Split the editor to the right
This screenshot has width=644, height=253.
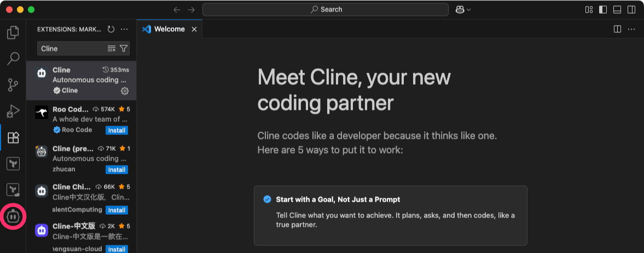click(x=617, y=29)
